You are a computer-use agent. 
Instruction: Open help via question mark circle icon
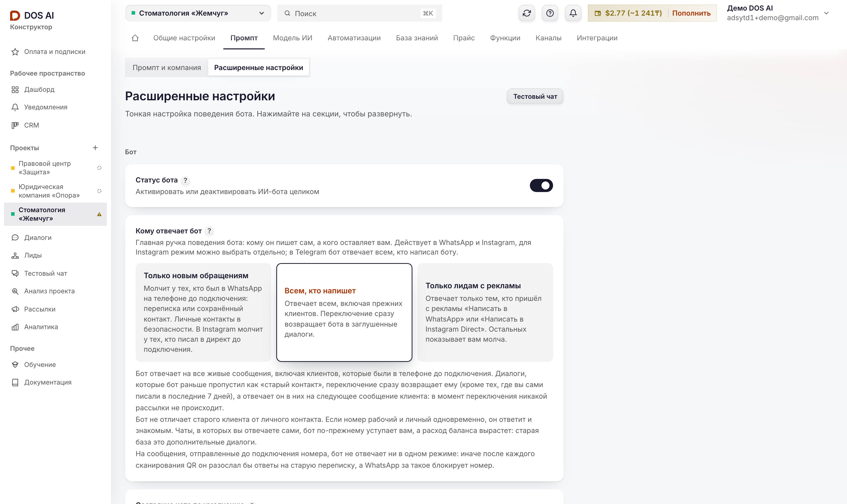click(550, 13)
